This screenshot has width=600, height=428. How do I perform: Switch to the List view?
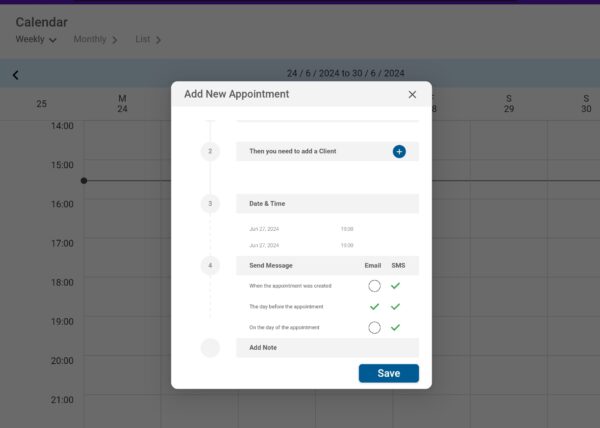point(148,40)
